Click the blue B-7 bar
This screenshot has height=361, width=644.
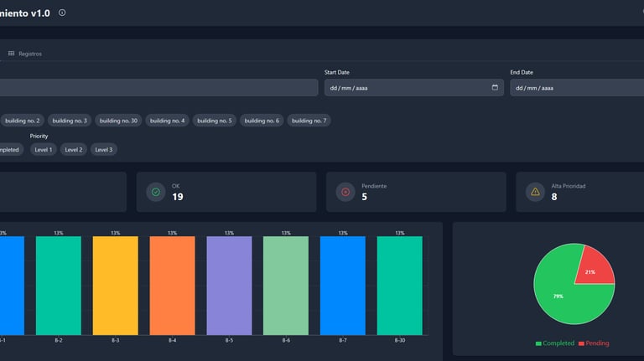click(x=343, y=286)
